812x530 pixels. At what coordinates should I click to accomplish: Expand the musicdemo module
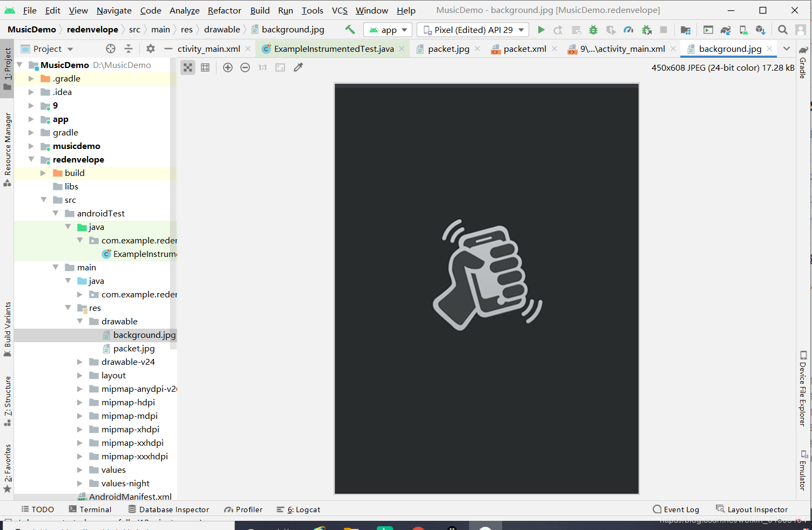pyautogui.click(x=31, y=146)
